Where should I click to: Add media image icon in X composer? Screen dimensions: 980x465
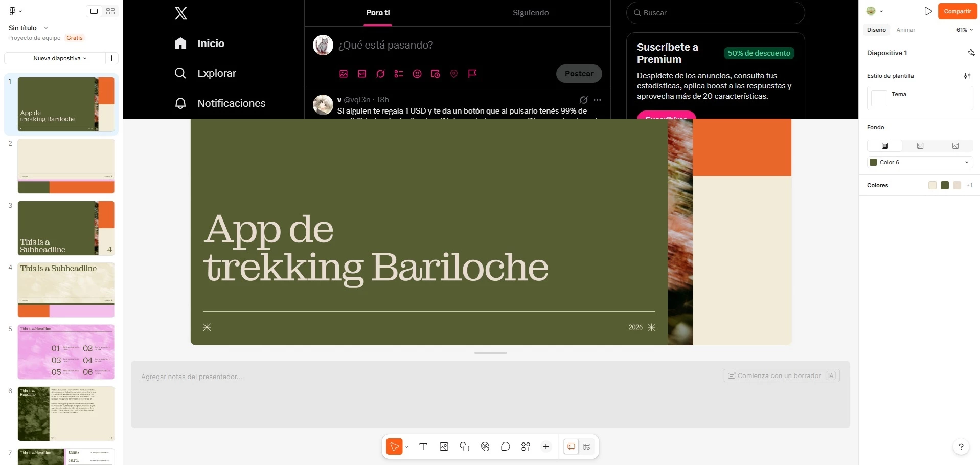tap(344, 74)
